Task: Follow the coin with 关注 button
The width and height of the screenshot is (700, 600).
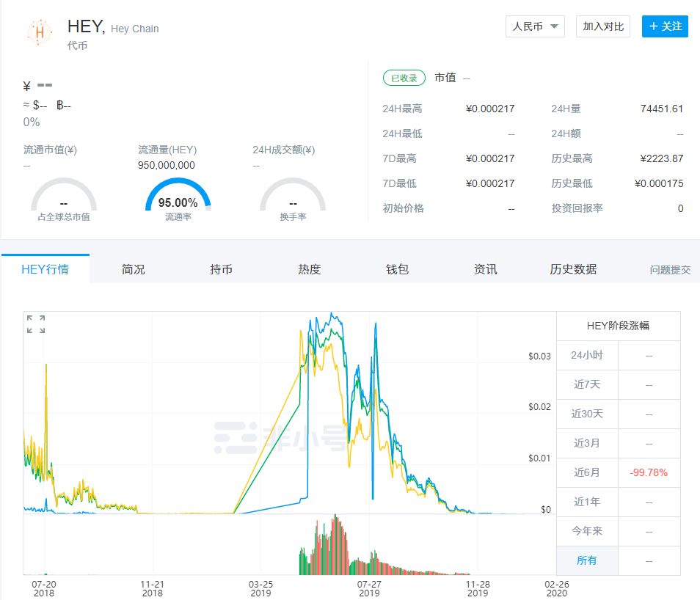Action: click(665, 26)
